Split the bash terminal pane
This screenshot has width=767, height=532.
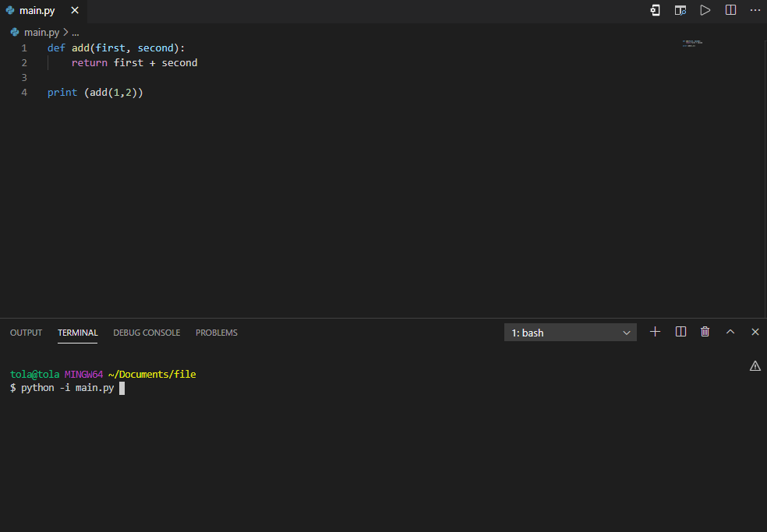[680, 332]
